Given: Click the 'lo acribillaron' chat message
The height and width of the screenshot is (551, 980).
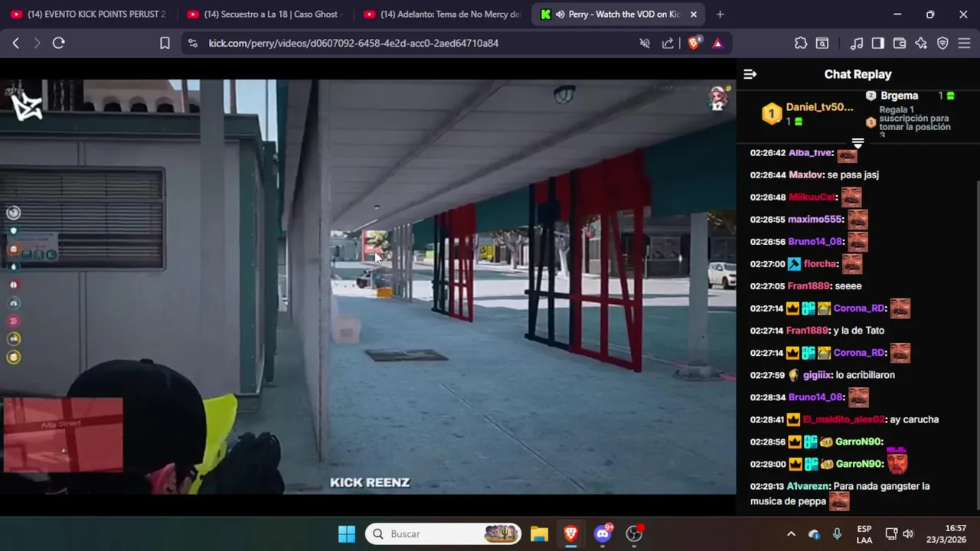Looking at the screenshot, I should [865, 376].
